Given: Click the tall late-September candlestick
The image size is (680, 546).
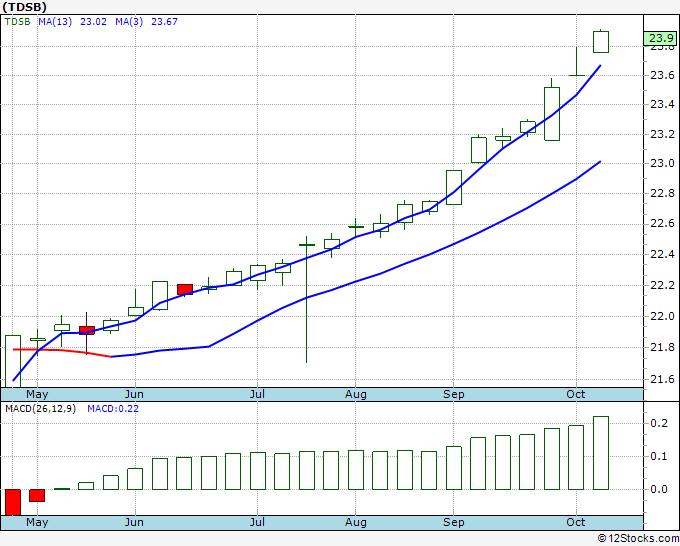Looking at the screenshot, I should (552, 114).
